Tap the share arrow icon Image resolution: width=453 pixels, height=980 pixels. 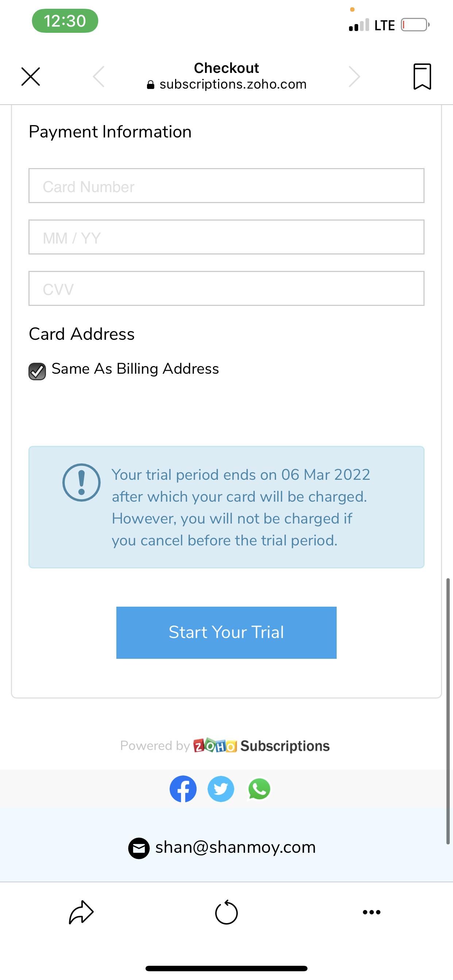pyautogui.click(x=81, y=912)
